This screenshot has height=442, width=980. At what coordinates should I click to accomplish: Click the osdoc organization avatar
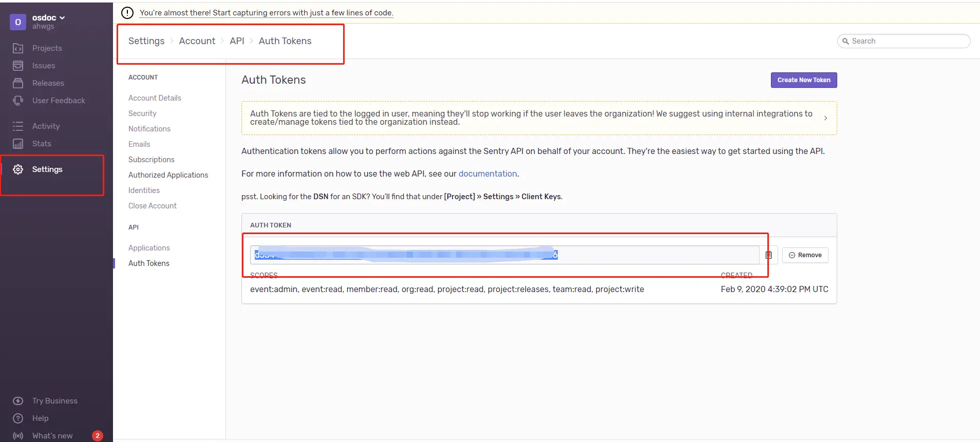18,22
